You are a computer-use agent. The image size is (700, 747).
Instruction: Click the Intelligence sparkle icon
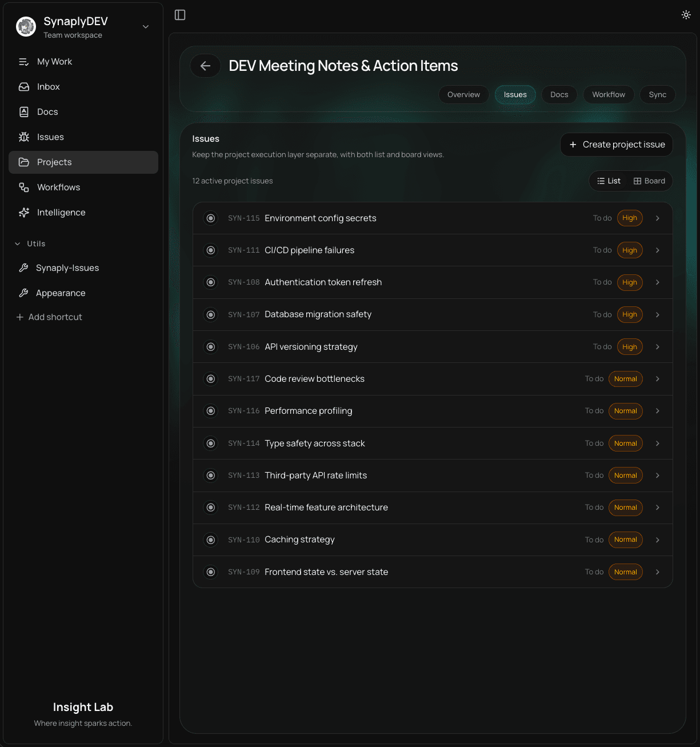24,213
